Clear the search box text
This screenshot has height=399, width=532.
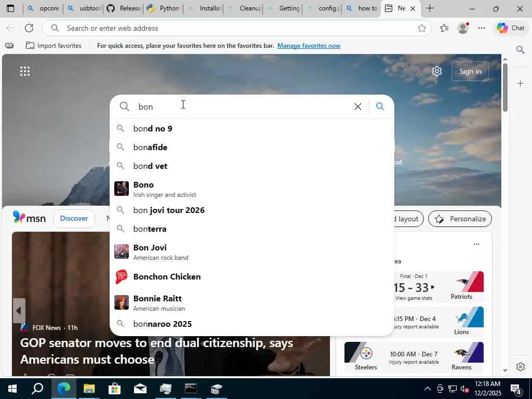coord(357,107)
